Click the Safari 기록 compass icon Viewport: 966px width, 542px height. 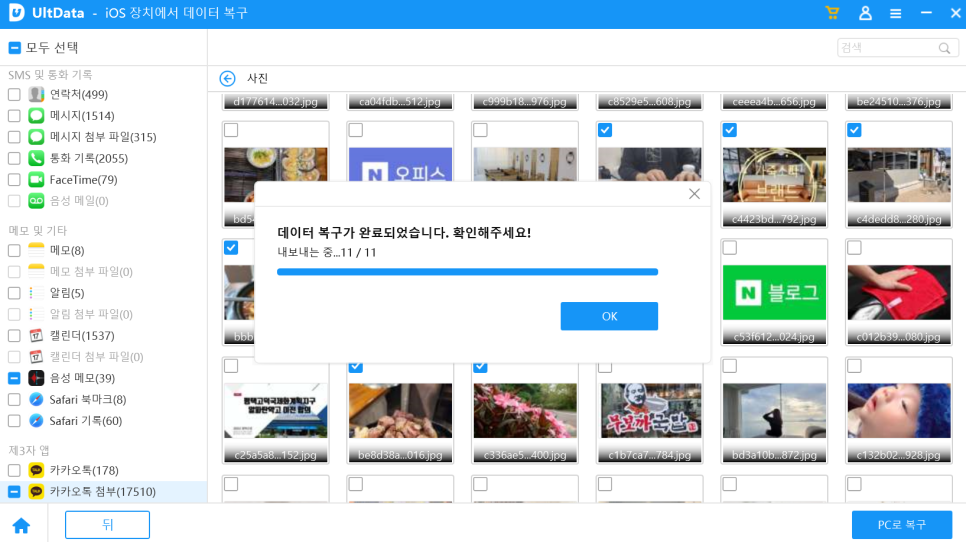point(36,421)
